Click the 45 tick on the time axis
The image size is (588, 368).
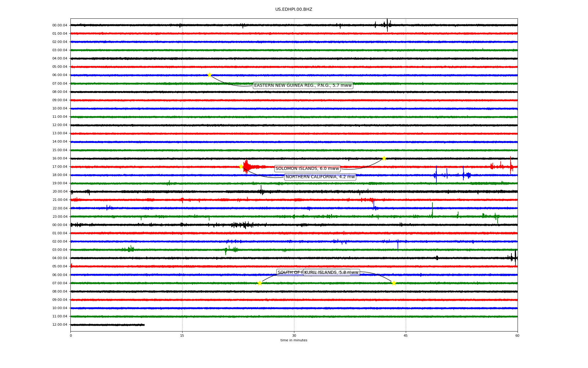point(406,335)
